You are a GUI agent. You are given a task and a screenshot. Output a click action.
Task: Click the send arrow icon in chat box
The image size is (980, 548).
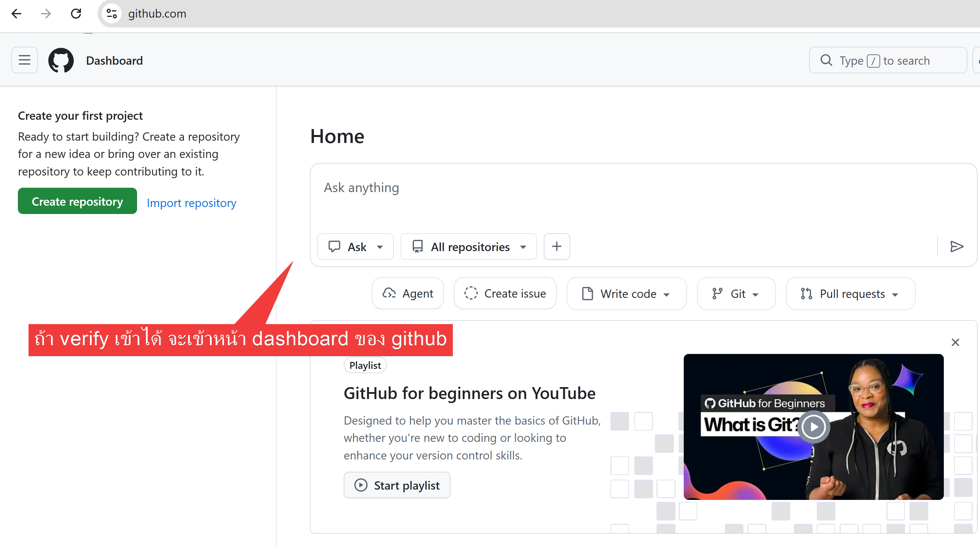tap(956, 246)
